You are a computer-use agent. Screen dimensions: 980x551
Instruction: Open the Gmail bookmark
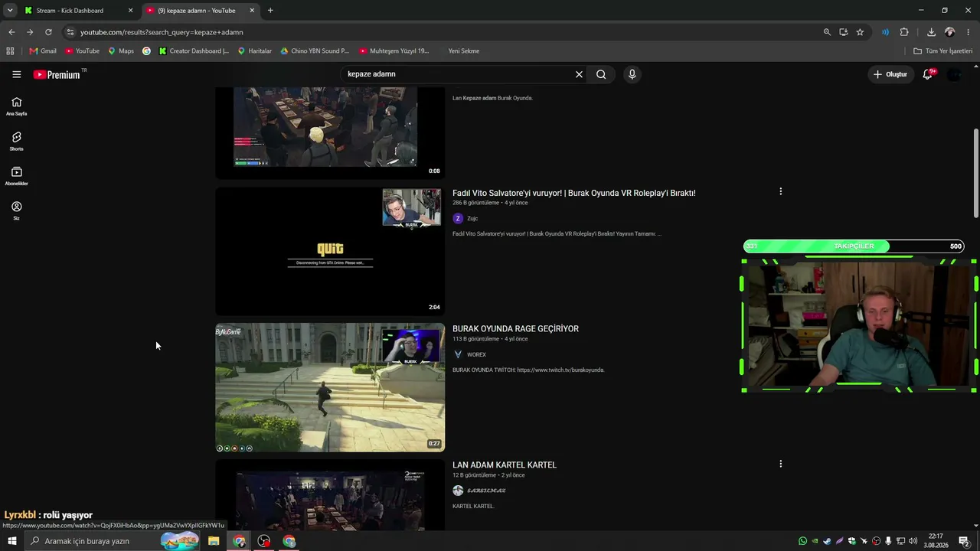(x=43, y=51)
